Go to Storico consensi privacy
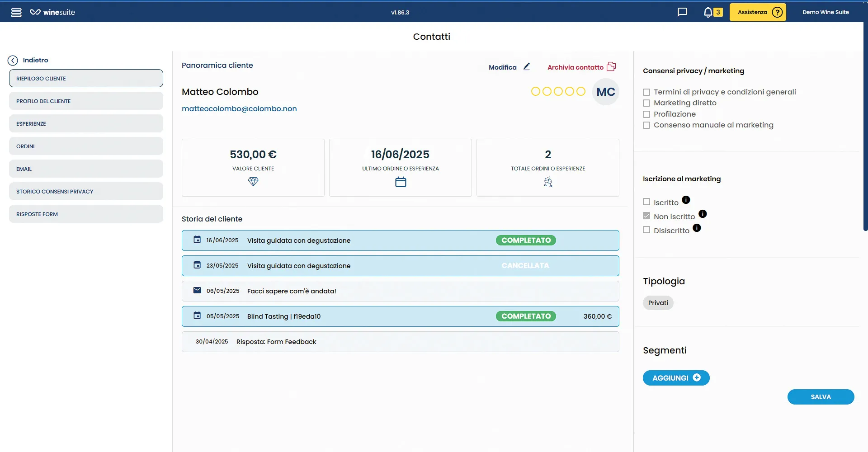 (86, 191)
